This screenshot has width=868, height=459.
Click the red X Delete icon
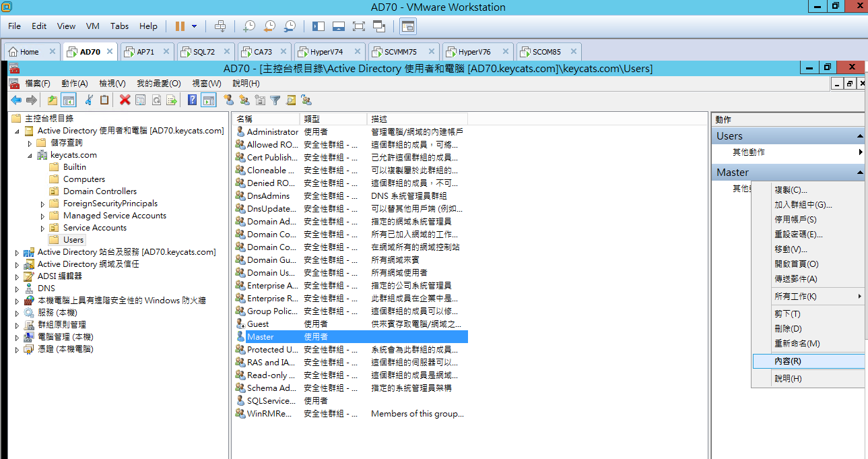[x=125, y=100]
